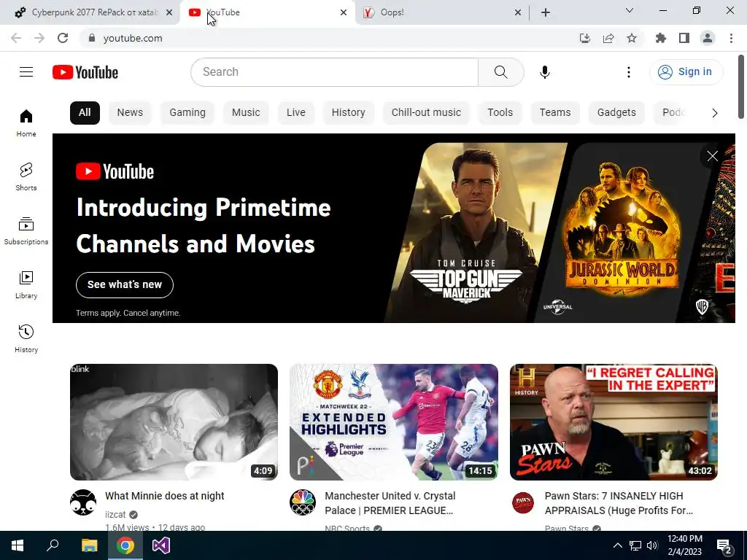747x560 pixels.
Task: Open the volume speaker tray icon
Action: coord(652,545)
